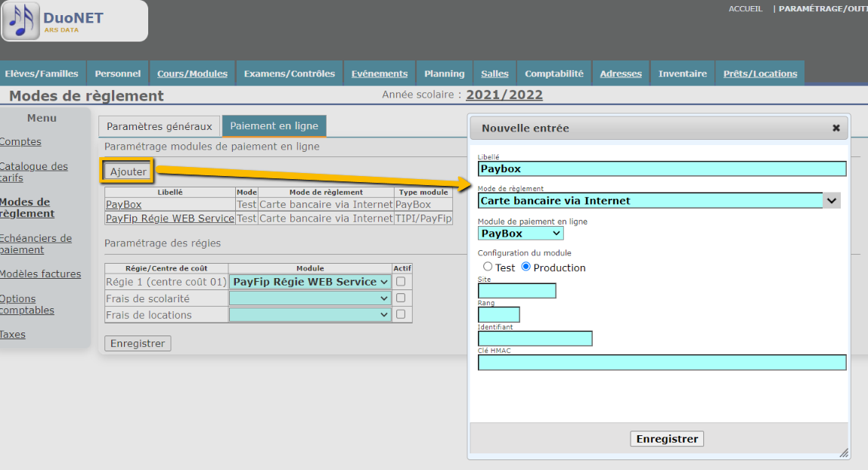Open the Examens/Contrôles menu
The image size is (868, 470).
tap(290, 73)
